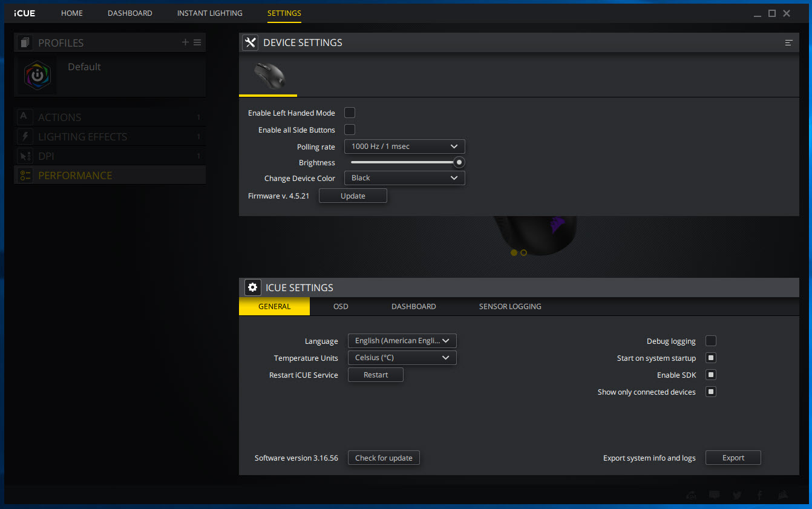Click the Export logs button
The width and height of the screenshot is (812, 509).
click(733, 458)
